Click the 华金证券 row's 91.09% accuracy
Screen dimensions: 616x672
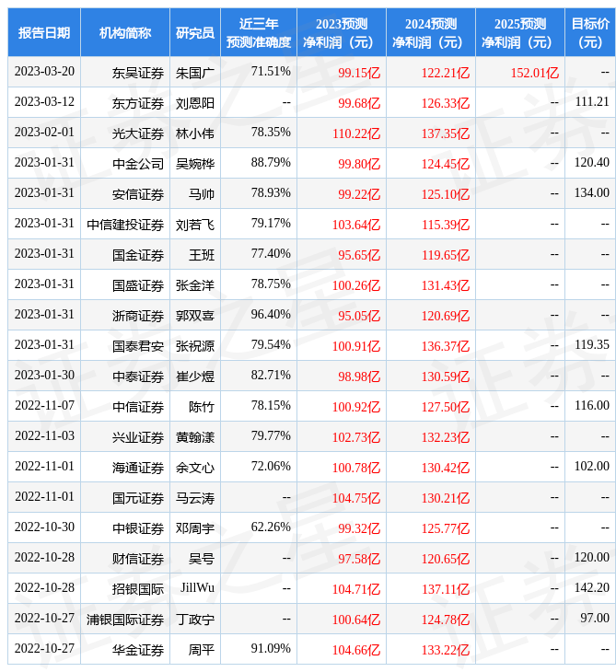[x=271, y=649]
